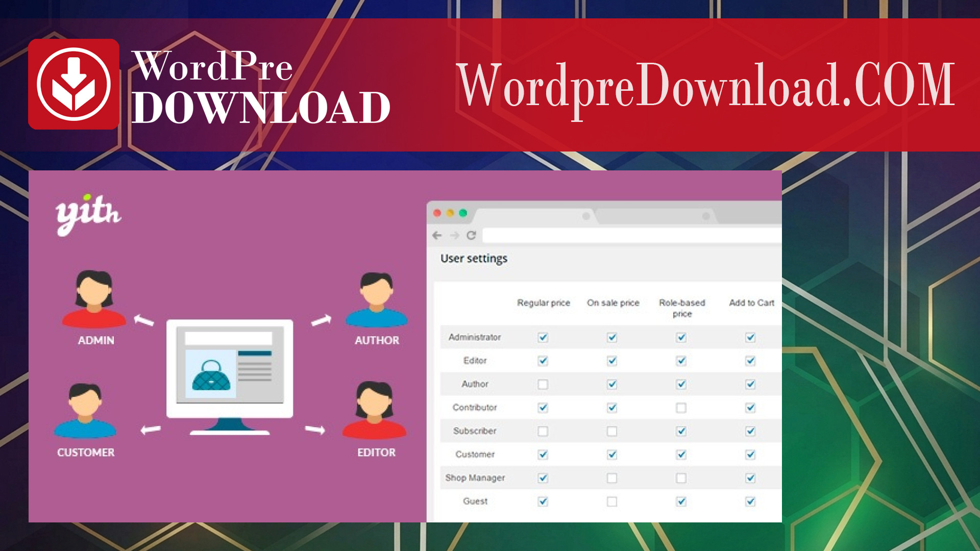The image size is (980, 551).
Task: Click the 'Add to Cart' column header
Action: [x=752, y=303]
